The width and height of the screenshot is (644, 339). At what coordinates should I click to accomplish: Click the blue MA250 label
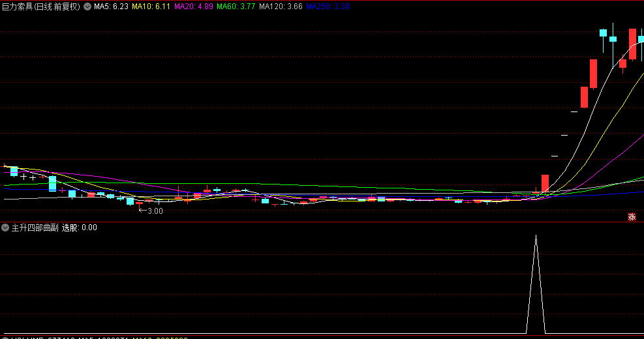click(328, 7)
